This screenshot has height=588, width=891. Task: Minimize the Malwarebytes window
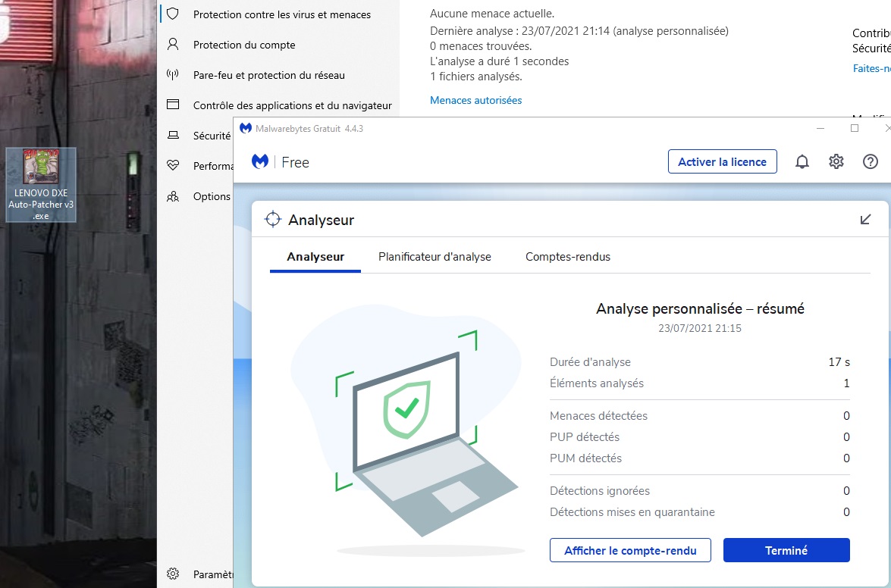coord(820,128)
